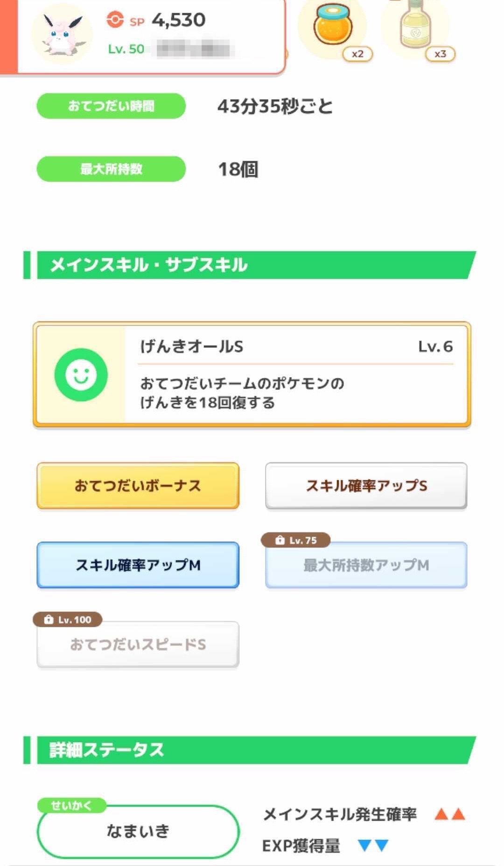Tap the green smiley main skill icon

coord(81,375)
